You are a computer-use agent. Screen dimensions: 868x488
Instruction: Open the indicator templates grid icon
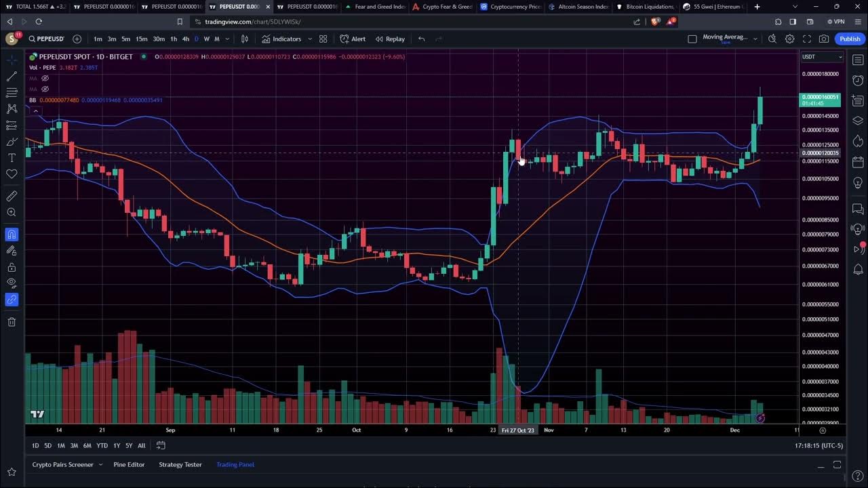[323, 39]
